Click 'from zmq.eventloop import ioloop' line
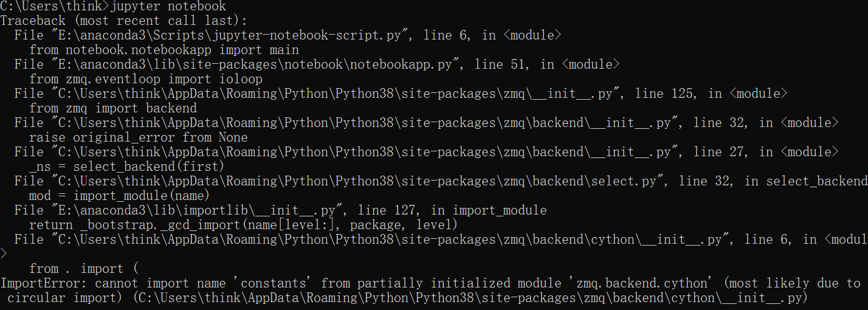 tap(146, 79)
